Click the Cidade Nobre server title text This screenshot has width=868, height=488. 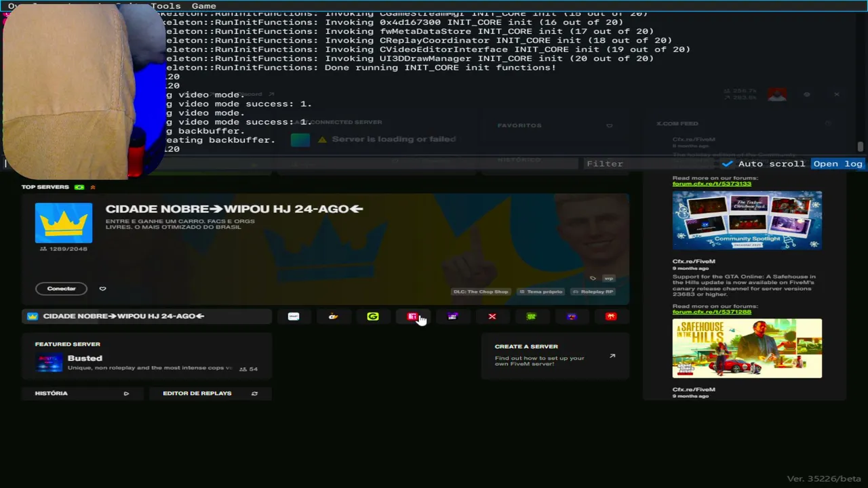235,209
